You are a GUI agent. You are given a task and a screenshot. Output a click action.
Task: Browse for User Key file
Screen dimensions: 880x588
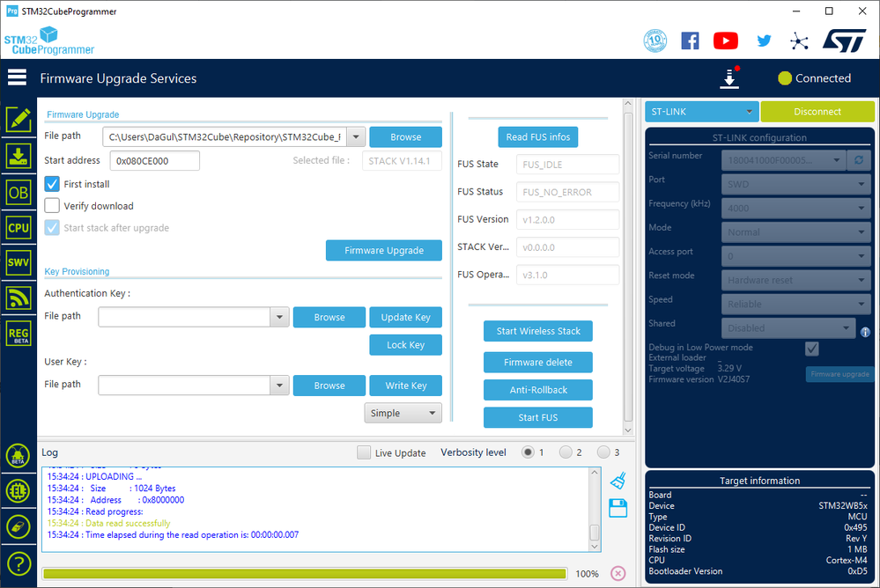pyautogui.click(x=329, y=386)
